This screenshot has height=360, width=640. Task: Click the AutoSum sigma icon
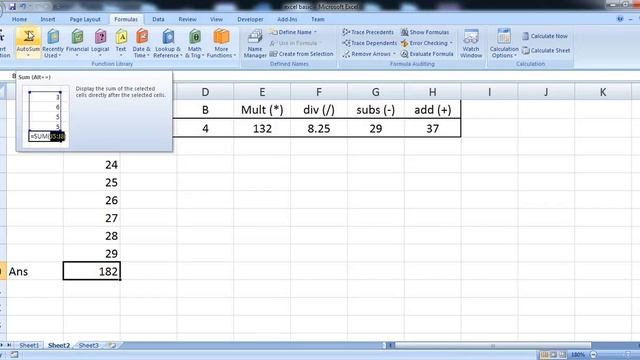click(29, 36)
